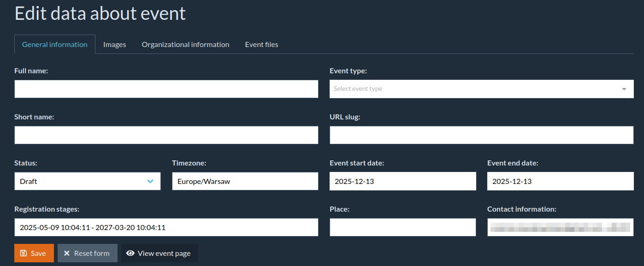
Task: Click into the Short name field
Action: tap(166, 135)
